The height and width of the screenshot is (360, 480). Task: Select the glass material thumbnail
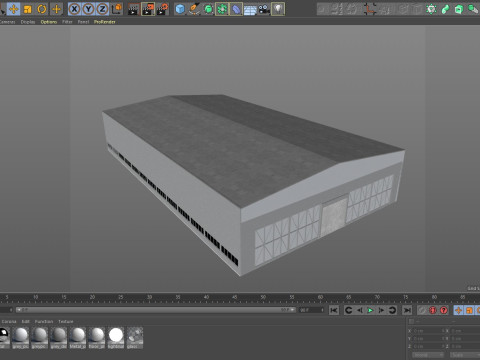[x=135, y=338]
